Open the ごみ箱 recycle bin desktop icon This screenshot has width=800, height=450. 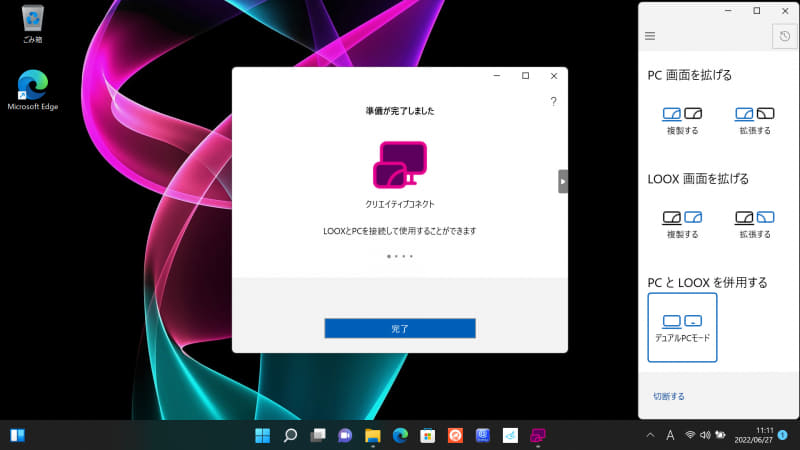(x=33, y=24)
